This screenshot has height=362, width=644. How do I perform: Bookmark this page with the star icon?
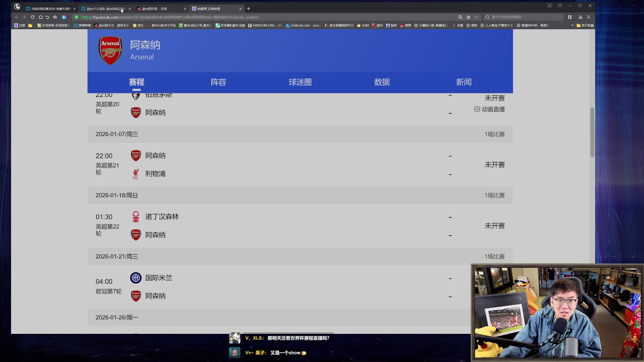coord(468,17)
